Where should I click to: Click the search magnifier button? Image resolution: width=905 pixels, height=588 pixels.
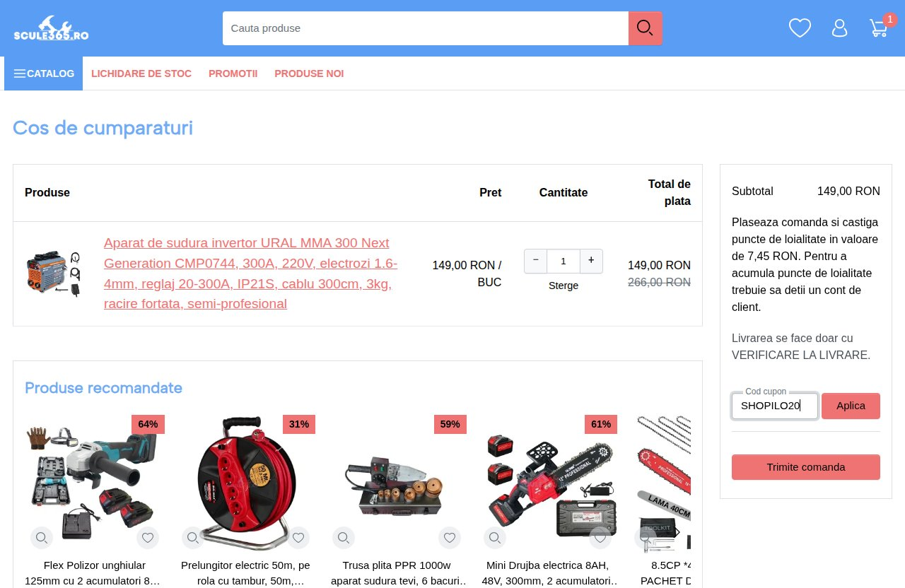pyautogui.click(x=645, y=28)
